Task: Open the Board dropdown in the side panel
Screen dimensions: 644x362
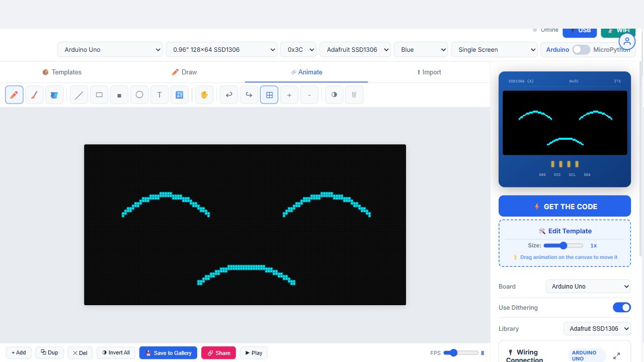Action: pyautogui.click(x=588, y=287)
